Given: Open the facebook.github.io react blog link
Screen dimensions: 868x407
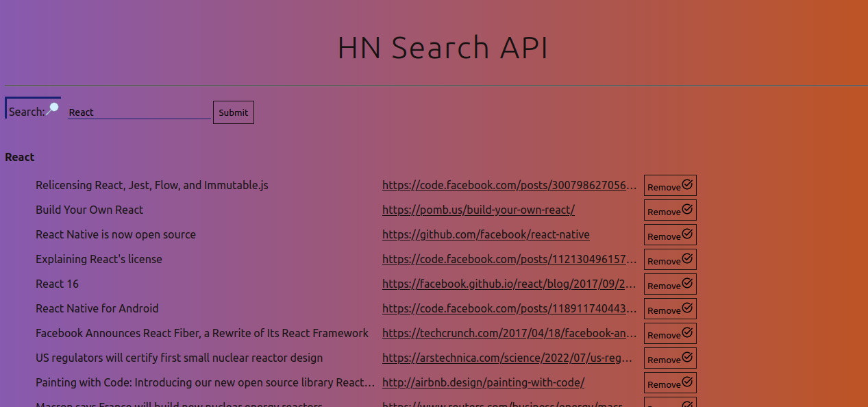Looking at the screenshot, I should 510,284.
